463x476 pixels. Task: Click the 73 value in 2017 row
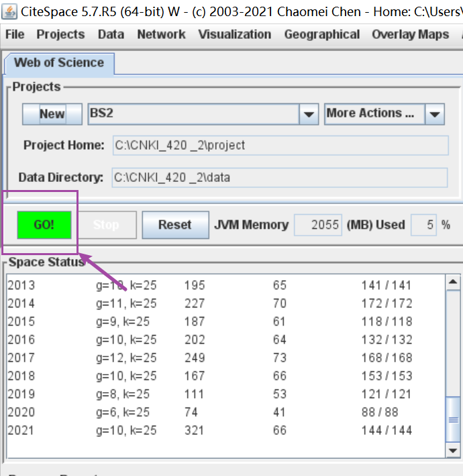pyautogui.click(x=279, y=358)
